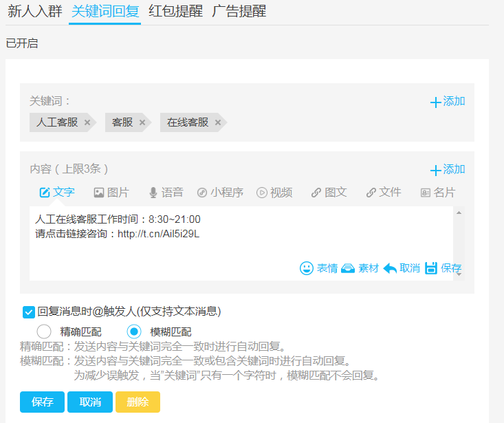Remove the 在线客服 keyword tag
Image resolution: width=504 pixels, height=423 pixels.
click(x=218, y=122)
